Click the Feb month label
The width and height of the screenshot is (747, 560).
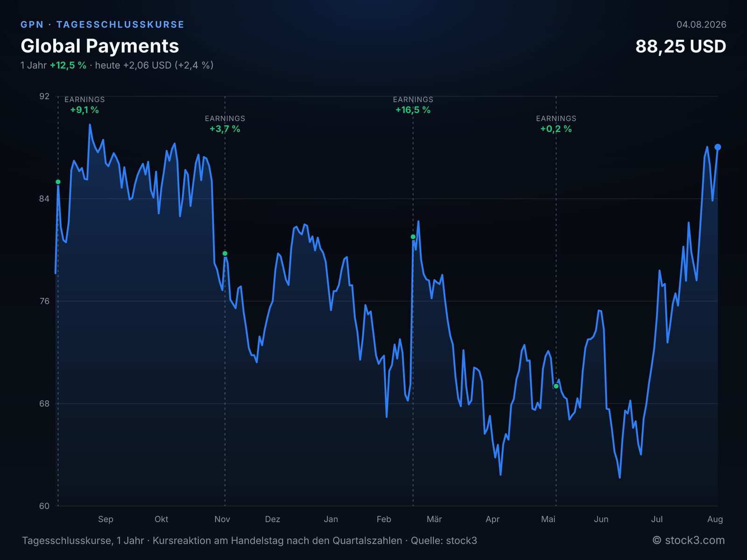coord(384,519)
